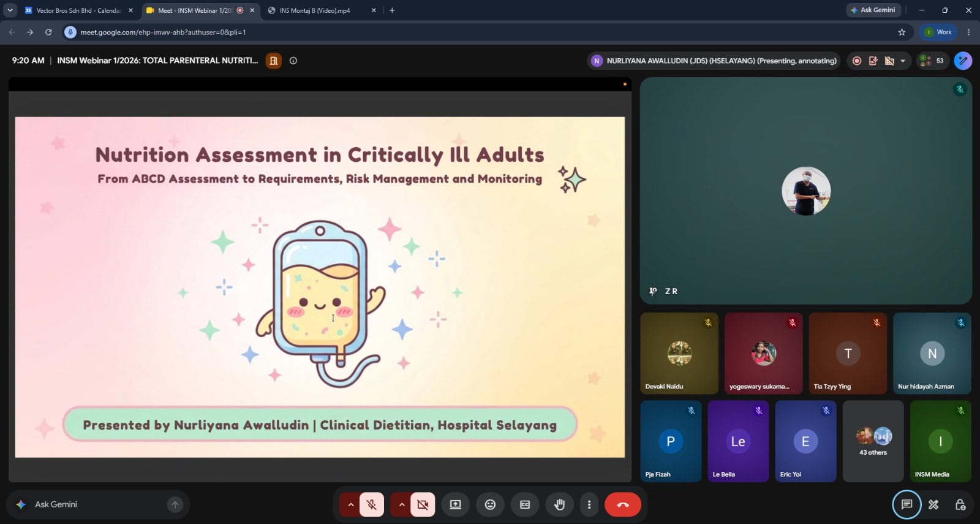The height and width of the screenshot is (524, 980).
Task: Open the tab search dropdown arrow
Action: tap(10, 10)
